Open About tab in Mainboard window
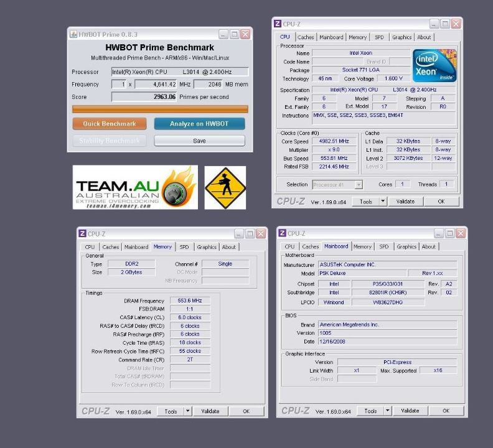Viewport: 493px width, 448px height. (428, 246)
